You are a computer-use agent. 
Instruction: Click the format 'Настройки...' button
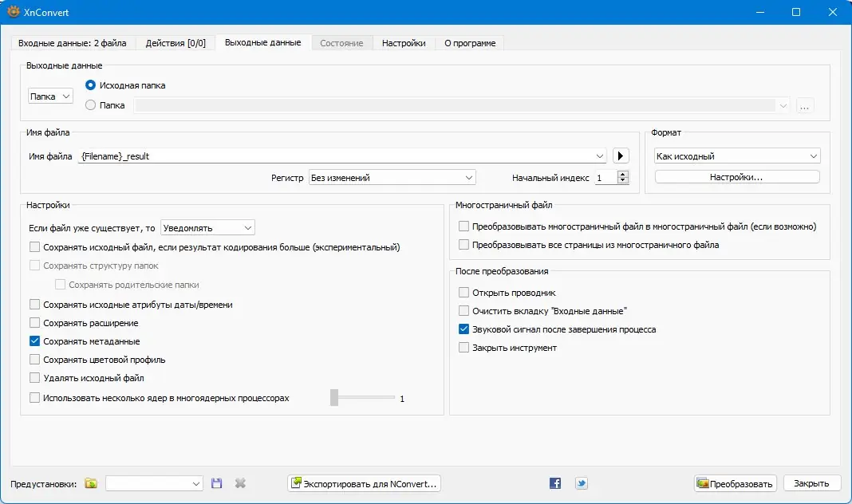737,177
